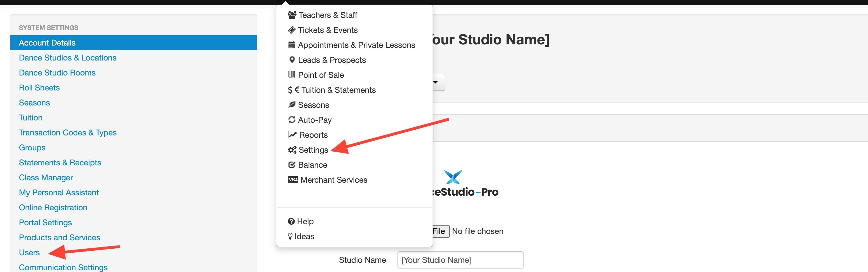Click the Reports chart icon

(x=292, y=135)
